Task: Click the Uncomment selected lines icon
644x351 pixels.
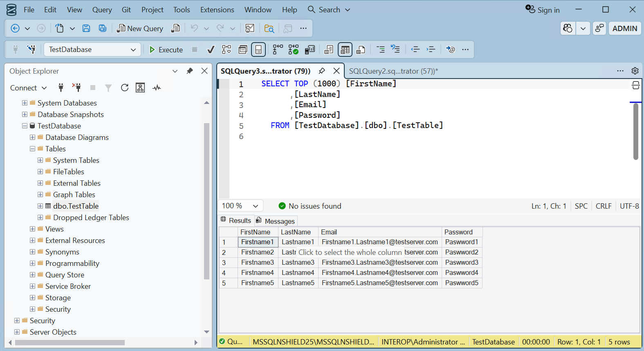Action: pyautogui.click(x=395, y=49)
